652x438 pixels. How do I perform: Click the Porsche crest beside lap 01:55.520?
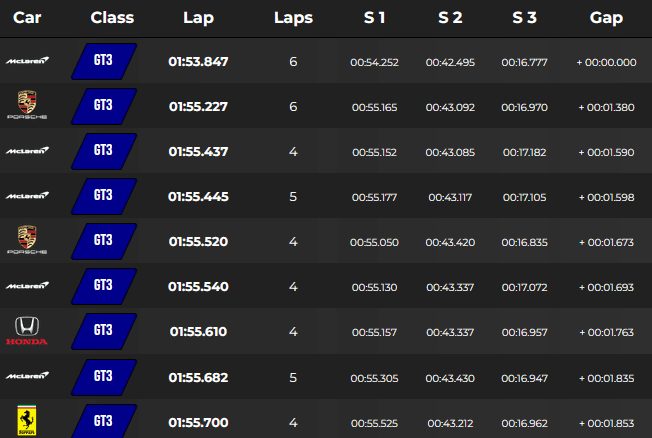tap(27, 240)
